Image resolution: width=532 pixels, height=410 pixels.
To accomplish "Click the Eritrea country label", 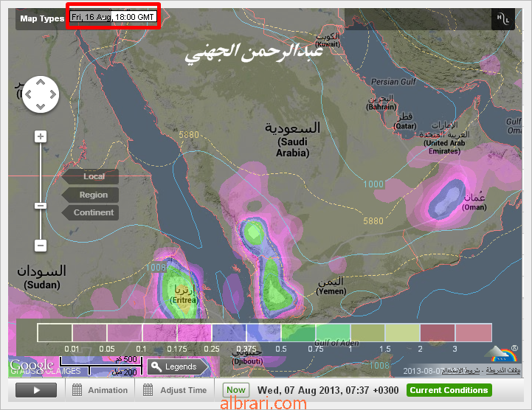I will click(184, 295).
